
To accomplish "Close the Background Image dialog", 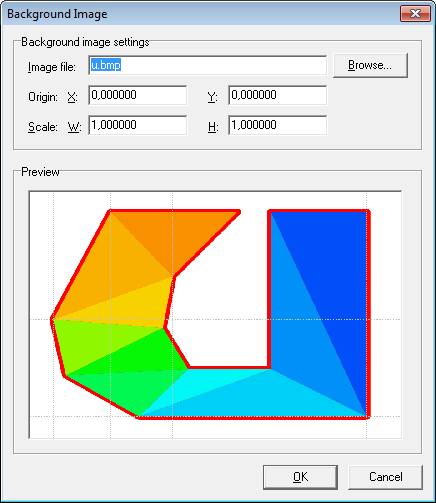I will 415,14.
